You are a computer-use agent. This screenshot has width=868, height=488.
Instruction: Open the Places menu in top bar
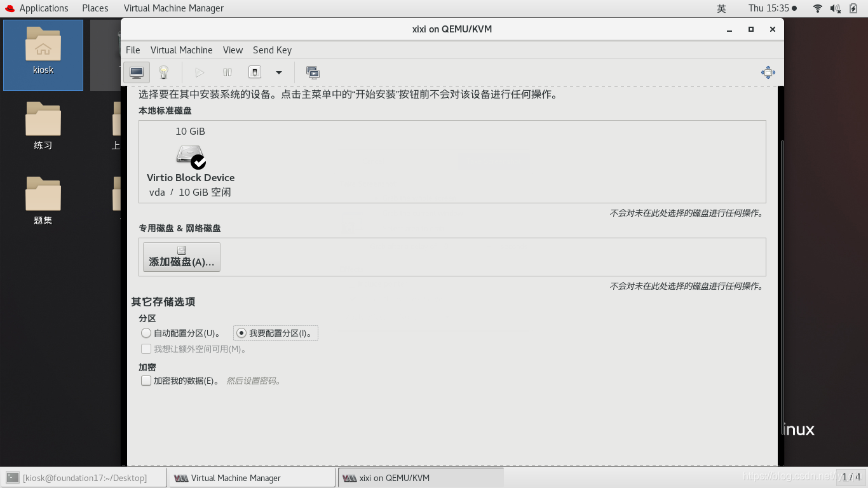click(95, 8)
